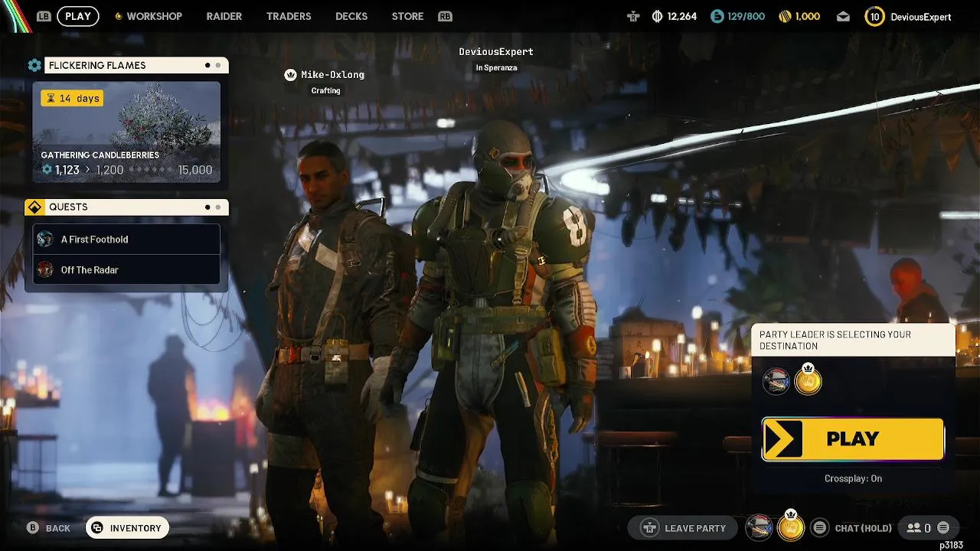This screenshot has height=551, width=980.
Task: Select the A First Foothold quest
Action: (x=126, y=240)
